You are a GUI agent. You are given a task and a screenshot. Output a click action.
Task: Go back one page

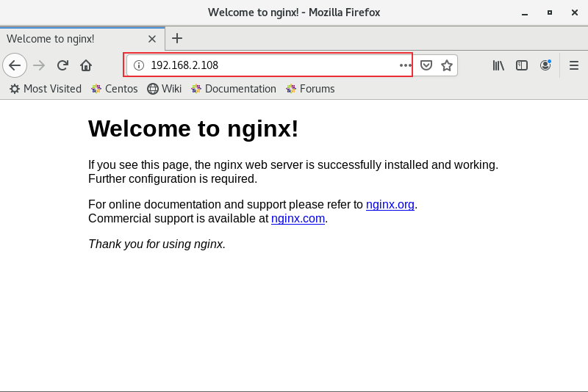(15, 65)
